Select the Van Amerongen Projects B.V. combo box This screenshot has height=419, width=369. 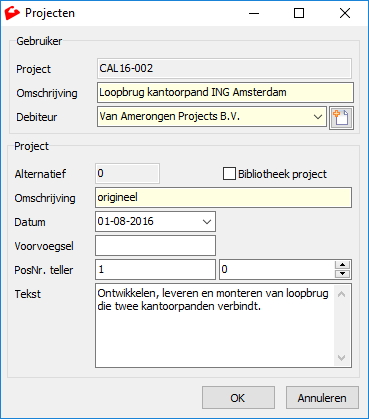[x=212, y=117]
